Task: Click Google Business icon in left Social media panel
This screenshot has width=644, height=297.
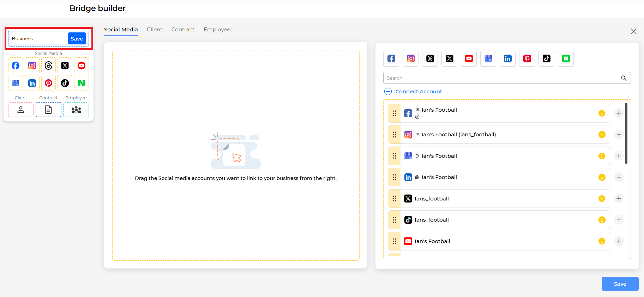Action: tap(16, 83)
